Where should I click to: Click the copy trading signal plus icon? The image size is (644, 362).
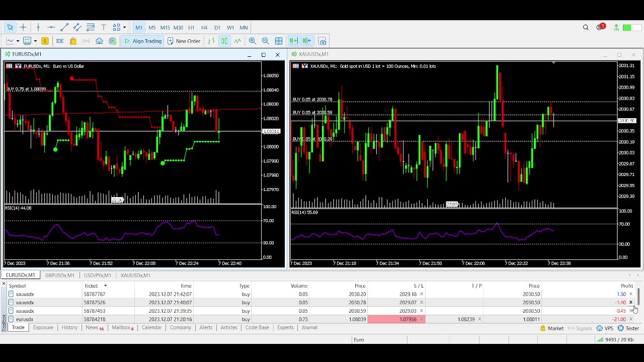point(113,41)
